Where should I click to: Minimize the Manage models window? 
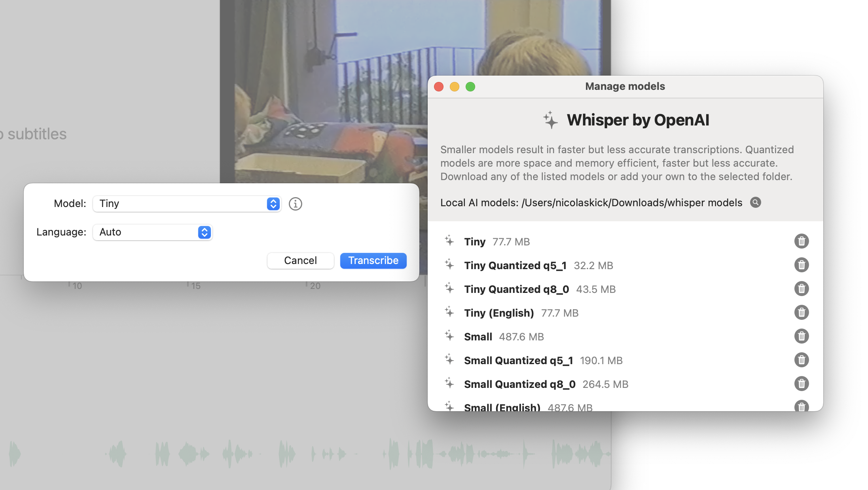(x=455, y=87)
